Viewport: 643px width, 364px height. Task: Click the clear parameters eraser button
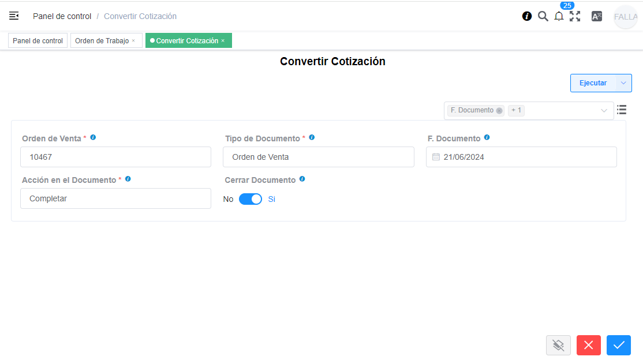click(558, 345)
